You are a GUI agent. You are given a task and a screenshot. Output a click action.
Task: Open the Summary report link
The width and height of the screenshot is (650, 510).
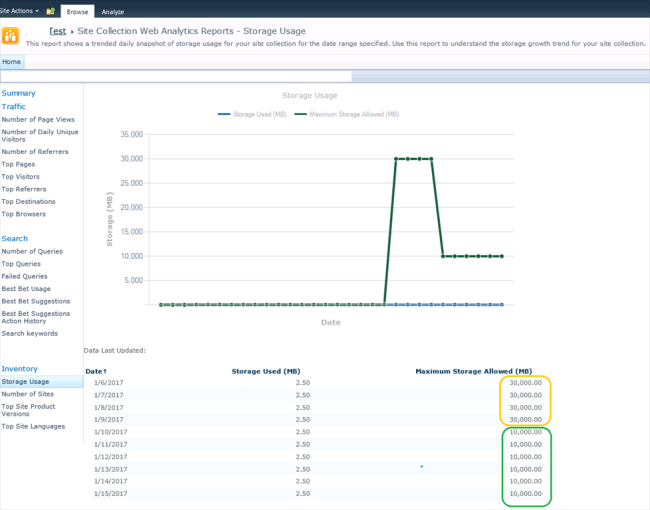pyautogui.click(x=18, y=93)
